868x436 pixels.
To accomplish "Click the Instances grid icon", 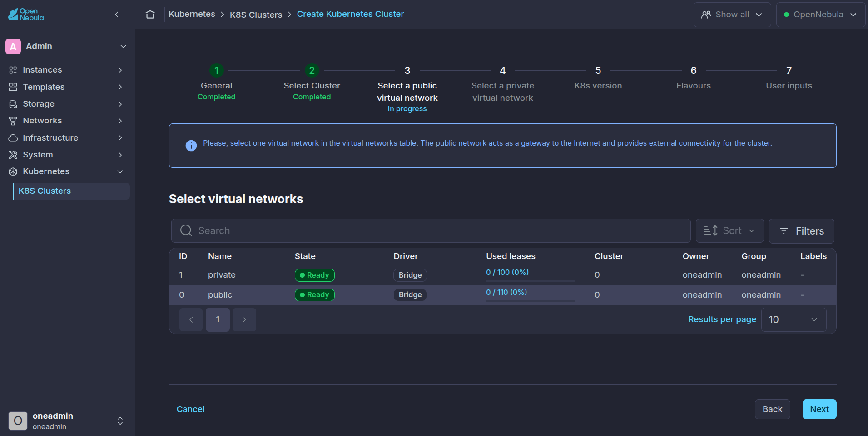I will [x=13, y=70].
